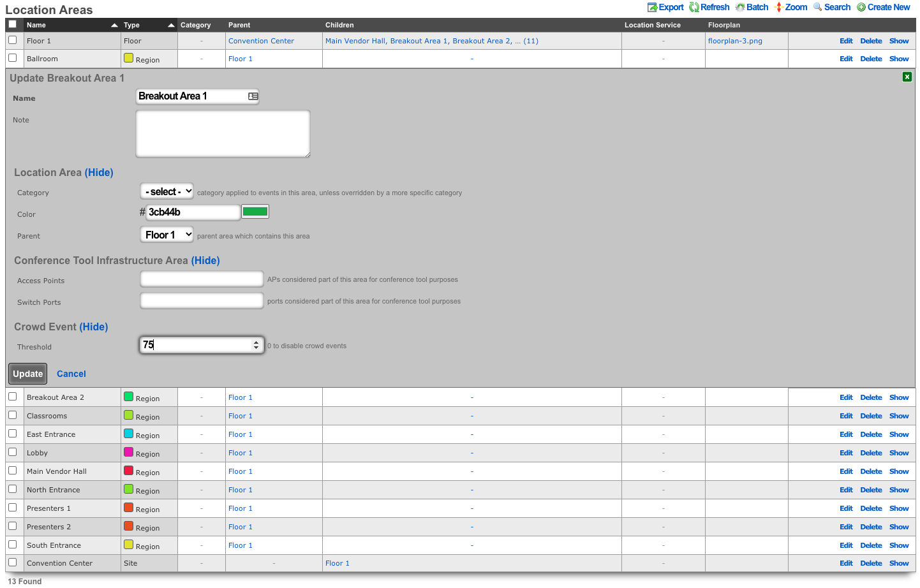Open the green color swatch picker
920x588 pixels.
click(255, 212)
